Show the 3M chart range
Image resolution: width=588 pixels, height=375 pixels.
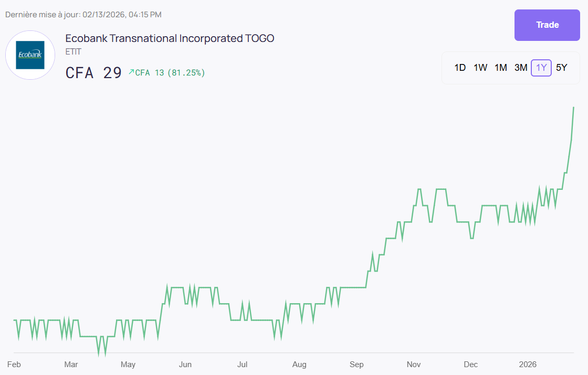click(521, 68)
